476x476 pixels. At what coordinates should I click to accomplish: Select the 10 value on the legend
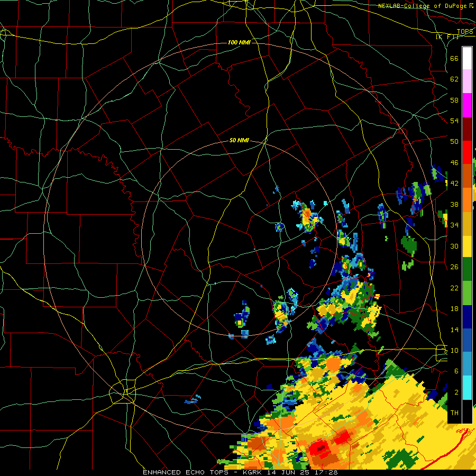[x=454, y=350]
